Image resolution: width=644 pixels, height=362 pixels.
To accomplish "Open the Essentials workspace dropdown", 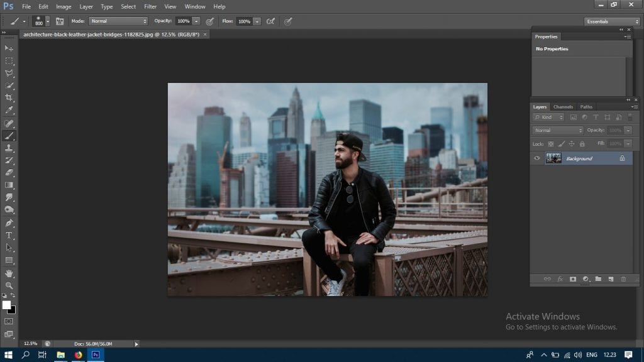I will (x=611, y=21).
